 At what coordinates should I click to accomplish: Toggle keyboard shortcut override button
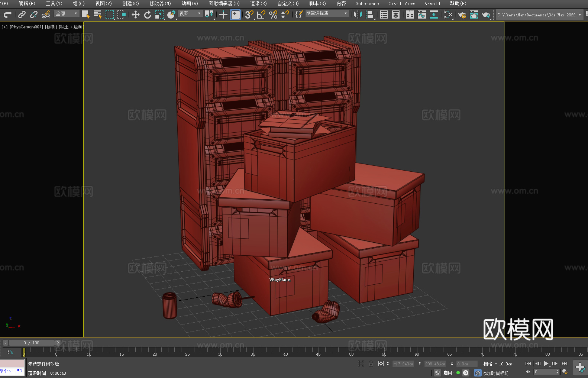pos(235,14)
